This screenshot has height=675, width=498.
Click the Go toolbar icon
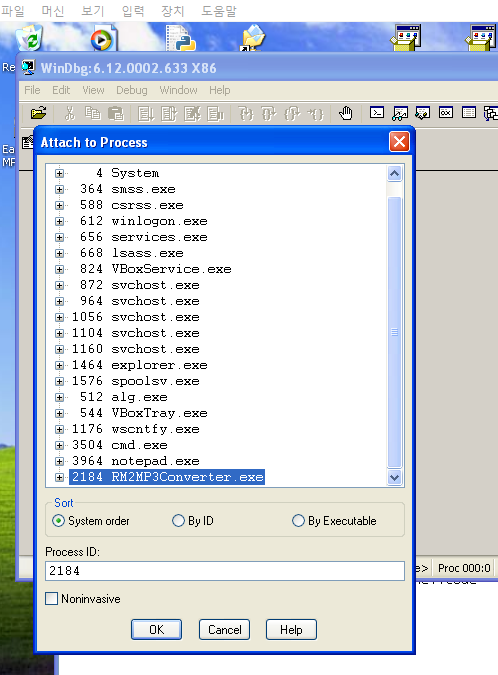click(x=145, y=114)
